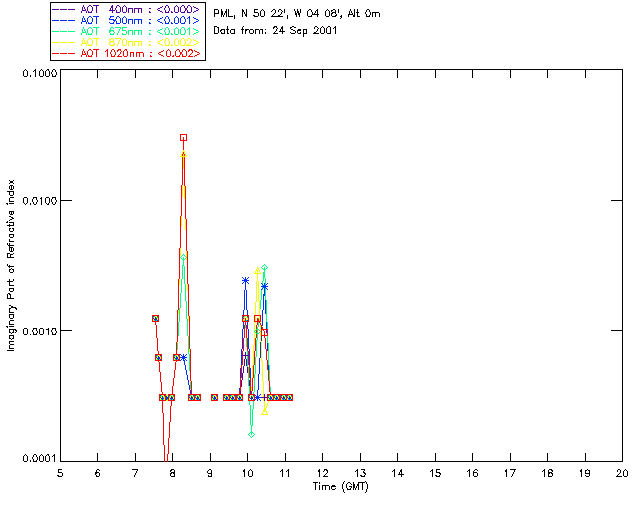Click x-axis tick label 15
Viewport: 640px width, 512px height.
pos(435,473)
